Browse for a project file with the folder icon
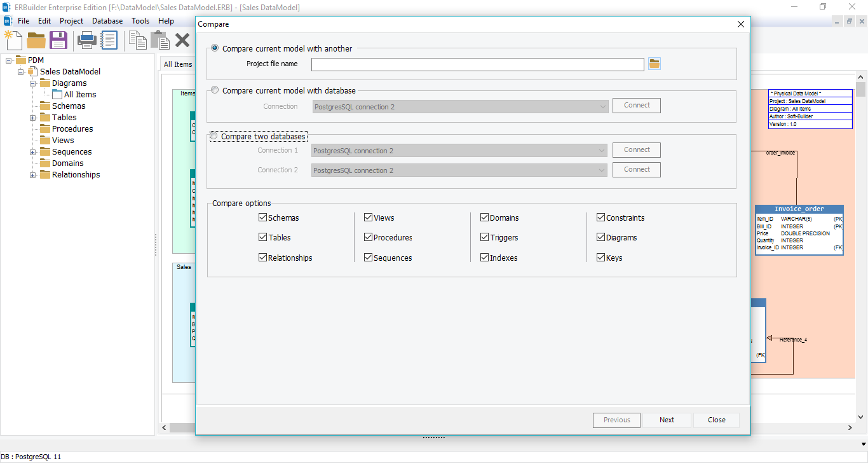 654,64
